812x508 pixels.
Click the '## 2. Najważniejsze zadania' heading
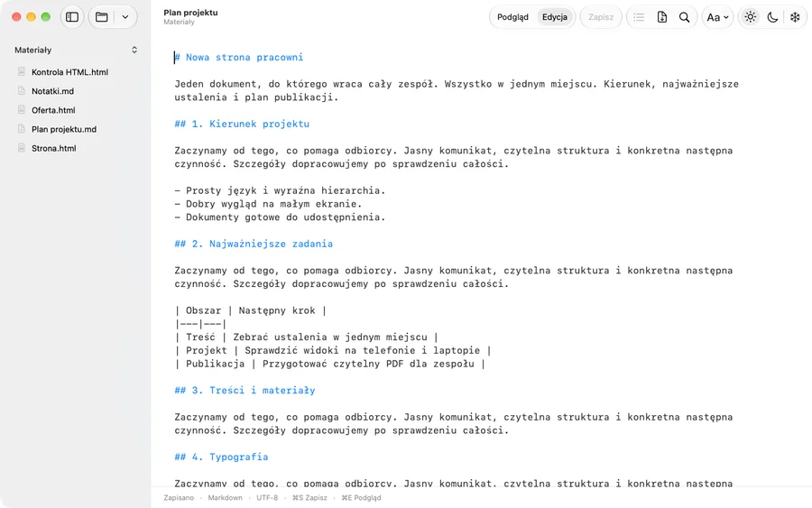254,244
